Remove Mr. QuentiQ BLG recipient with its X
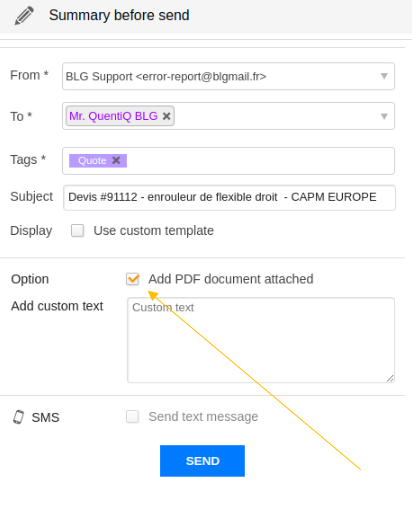 coord(166,116)
